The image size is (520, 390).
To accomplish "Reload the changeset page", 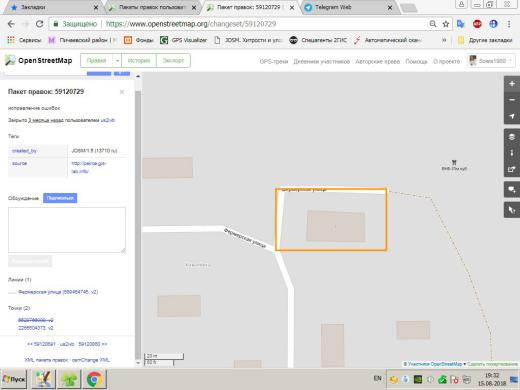I will pos(39,24).
